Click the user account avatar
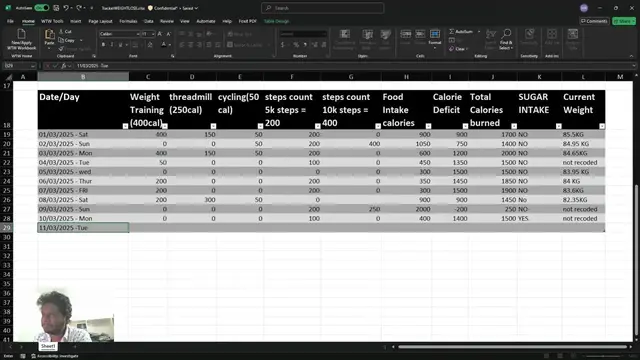Image resolution: width=640 pixels, height=360 pixels. pyautogui.click(x=584, y=8)
